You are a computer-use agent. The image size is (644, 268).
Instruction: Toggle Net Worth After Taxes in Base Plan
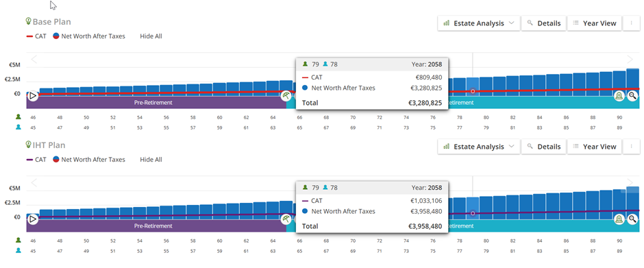click(88, 36)
